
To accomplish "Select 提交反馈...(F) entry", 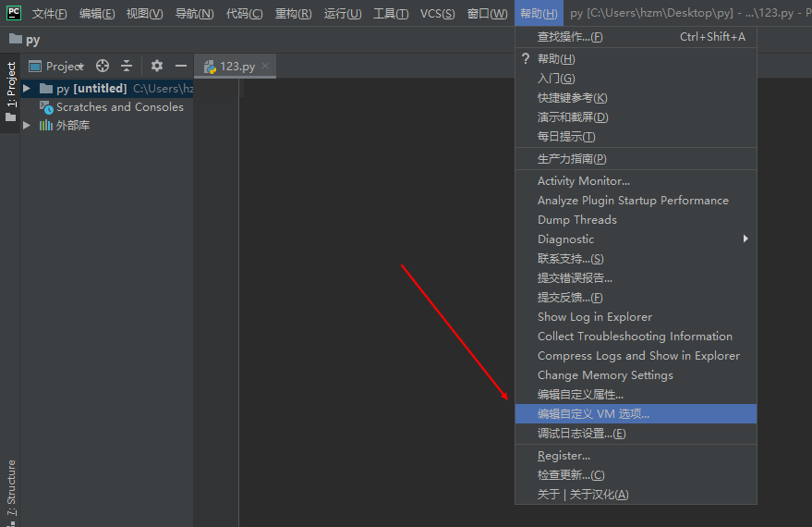I will pos(636,298).
